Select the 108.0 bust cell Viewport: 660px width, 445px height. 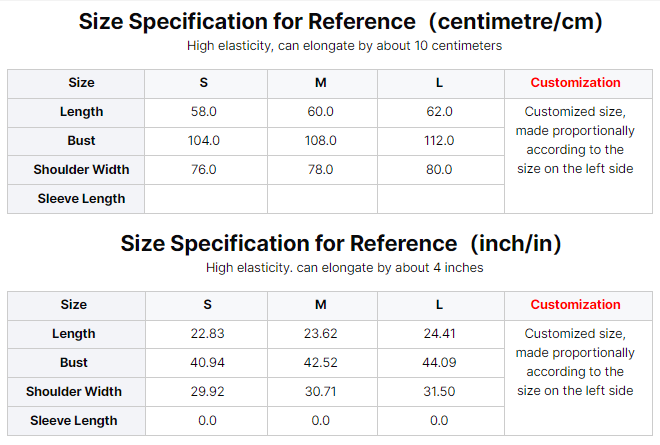[321, 141]
